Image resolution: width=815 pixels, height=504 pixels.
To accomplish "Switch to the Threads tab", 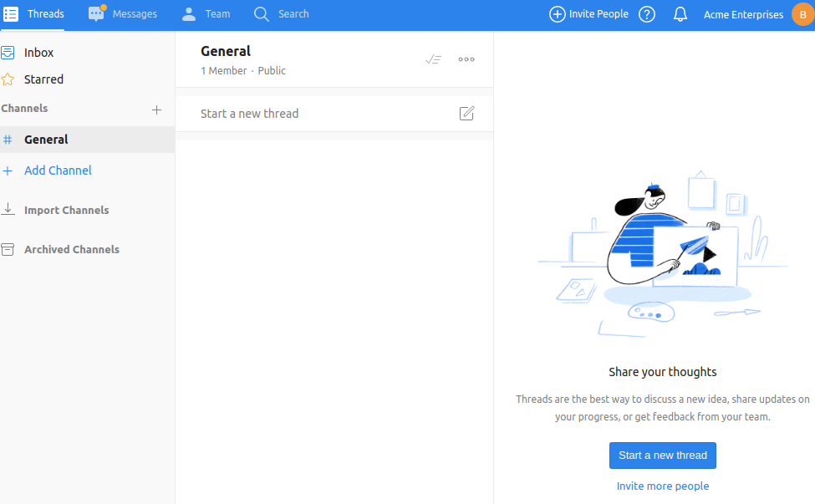I will click(34, 14).
